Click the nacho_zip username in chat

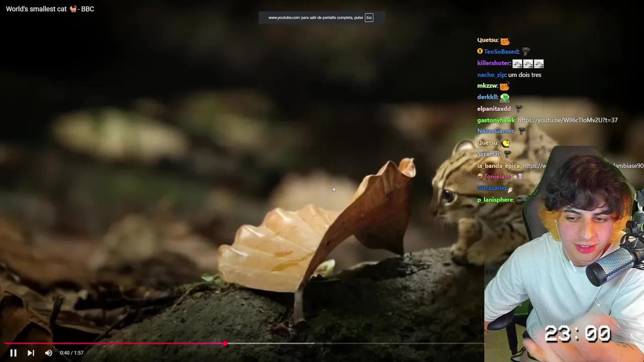(x=491, y=75)
